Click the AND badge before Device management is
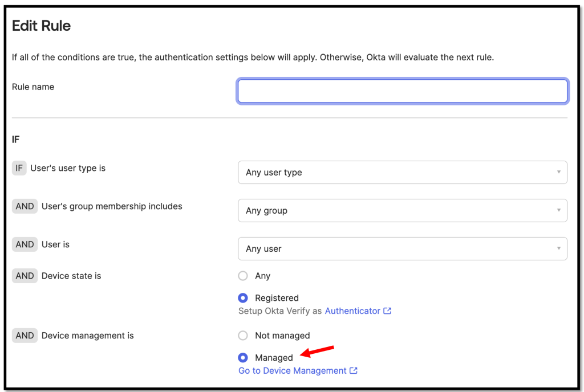The height and width of the screenshot is (392, 584). (25, 336)
